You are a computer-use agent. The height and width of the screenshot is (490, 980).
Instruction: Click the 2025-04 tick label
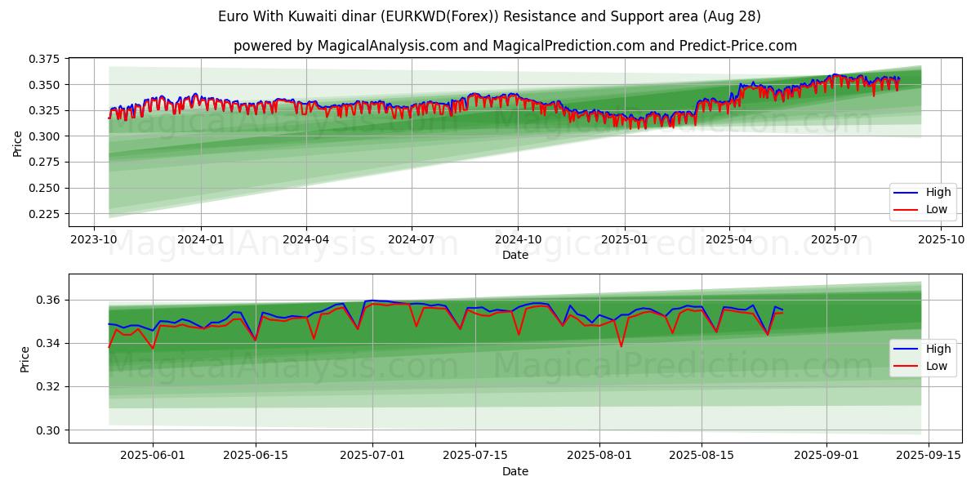click(728, 240)
